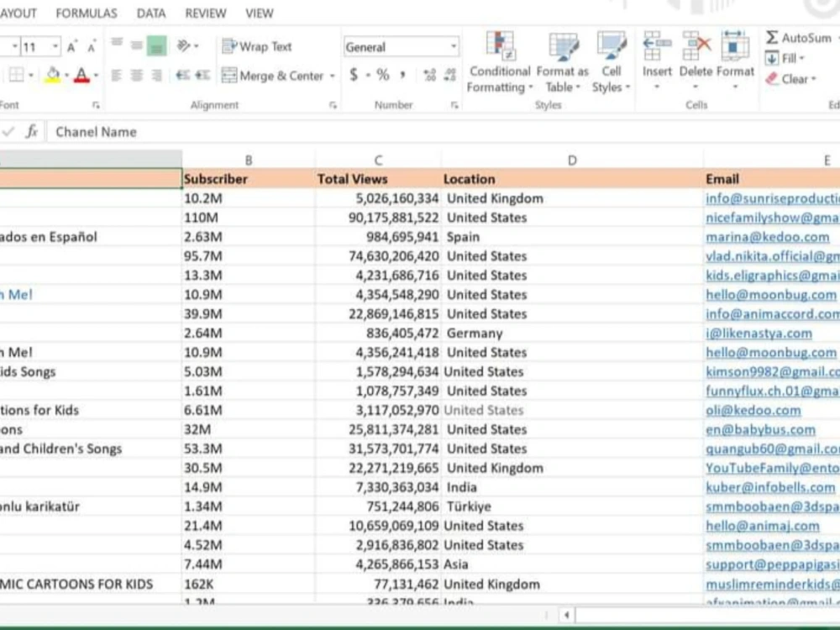Click the font size box showing 11
The height and width of the screenshot is (630, 840).
pos(35,47)
